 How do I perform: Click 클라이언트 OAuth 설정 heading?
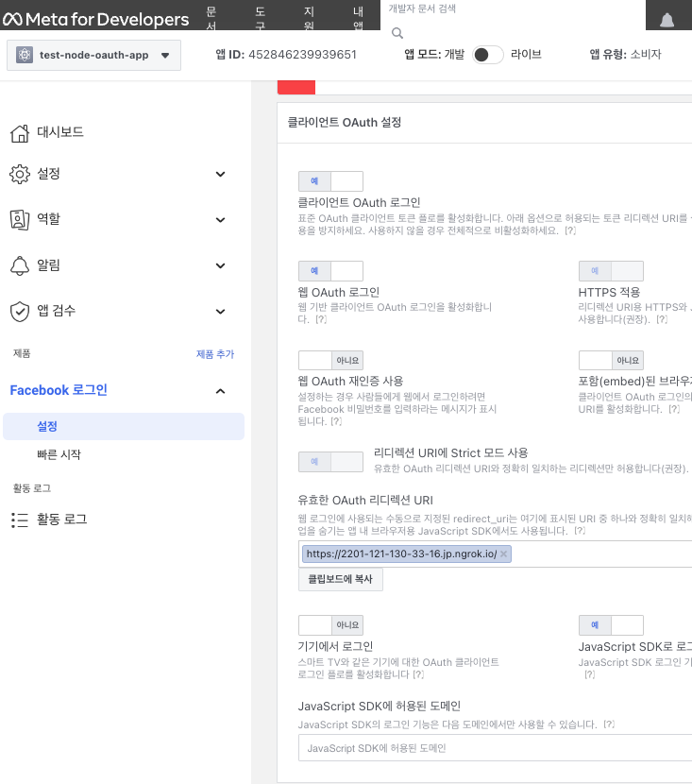tap(345, 123)
